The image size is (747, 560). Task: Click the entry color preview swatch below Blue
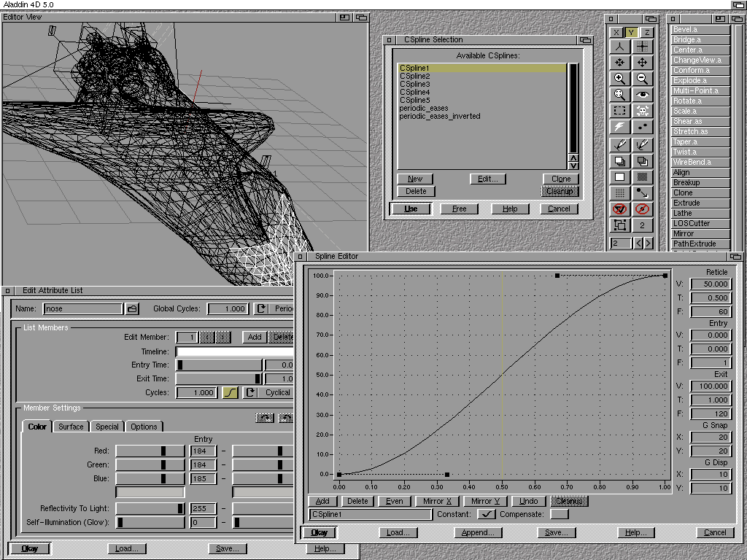(150, 492)
